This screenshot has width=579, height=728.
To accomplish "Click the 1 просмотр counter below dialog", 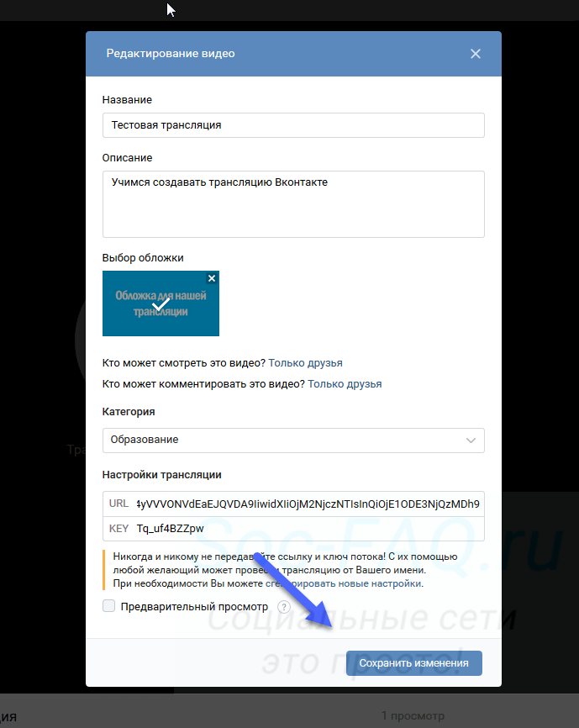I will click(x=413, y=716).
